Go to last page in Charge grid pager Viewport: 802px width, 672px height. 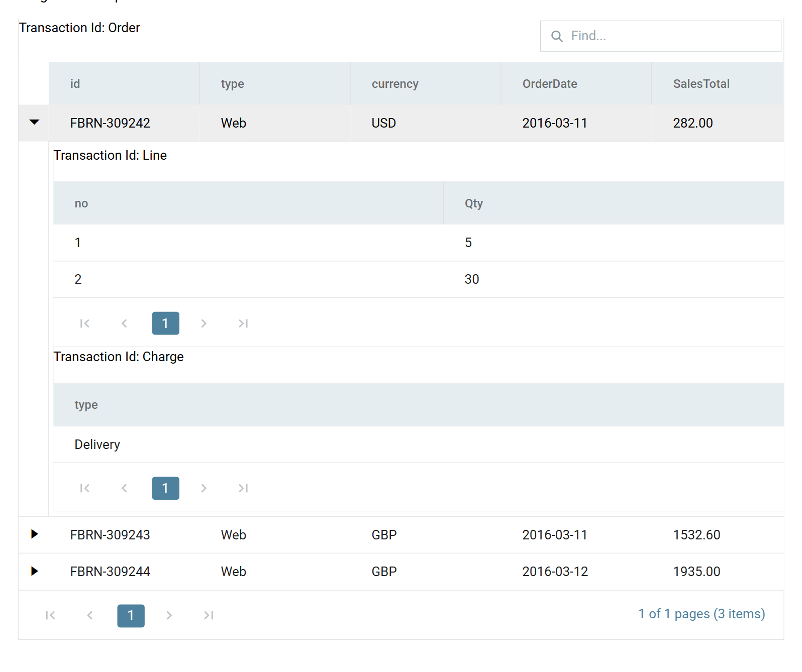tap(243, 488)
